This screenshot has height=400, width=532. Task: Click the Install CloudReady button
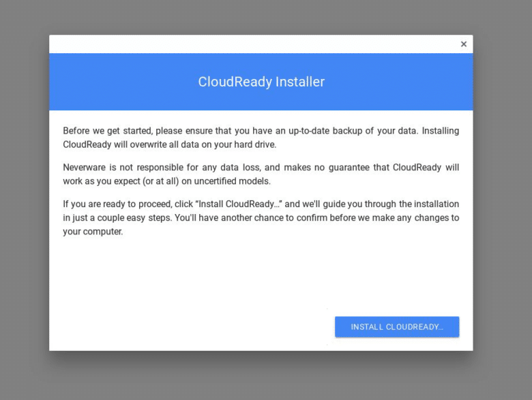(397, 327)
